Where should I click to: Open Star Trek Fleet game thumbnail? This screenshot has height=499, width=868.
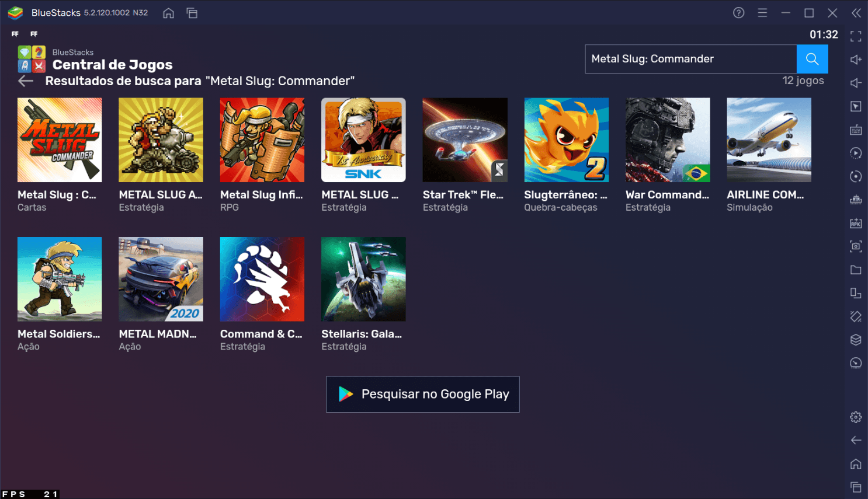click(x=465, y=140)
